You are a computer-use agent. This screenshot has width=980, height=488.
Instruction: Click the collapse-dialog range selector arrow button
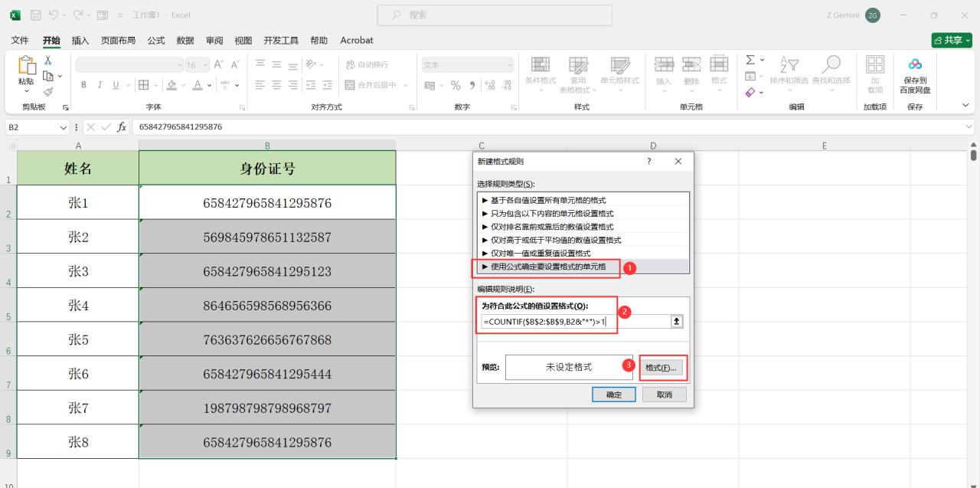(677, 322)
